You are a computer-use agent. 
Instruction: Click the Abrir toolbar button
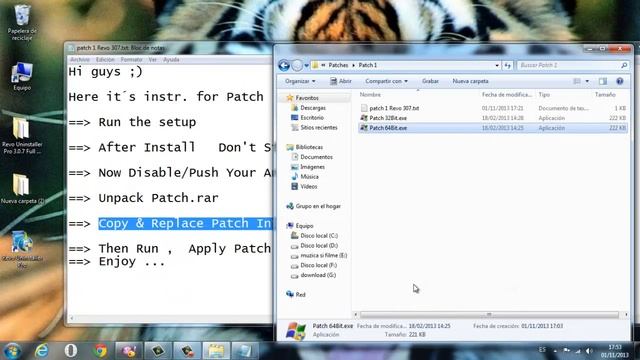[x=340, y=81]
